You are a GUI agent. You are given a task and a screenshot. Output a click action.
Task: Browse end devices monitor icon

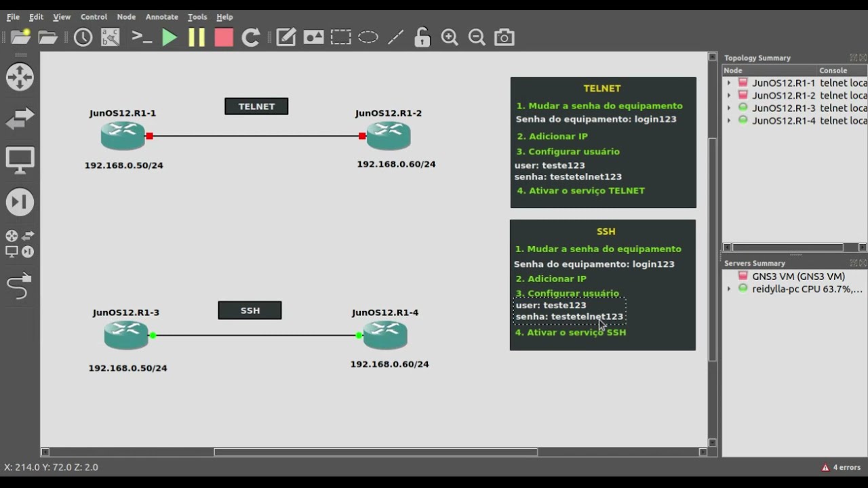20,161
